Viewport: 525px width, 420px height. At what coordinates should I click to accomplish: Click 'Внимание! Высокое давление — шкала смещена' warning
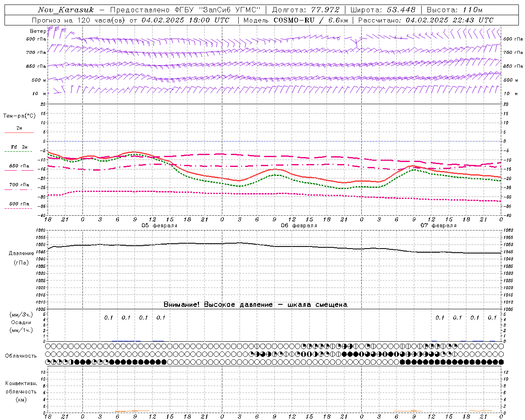click(x=256, y=304)
